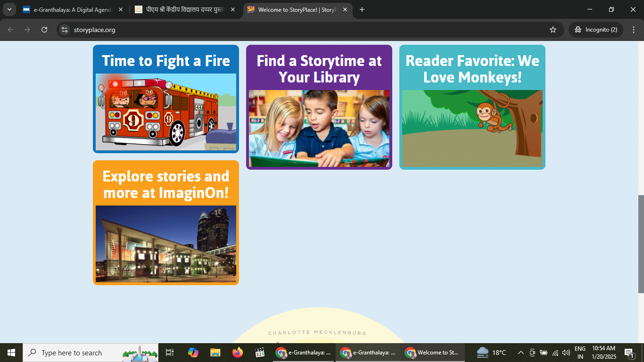The image size is (644, 362).
Task: Open the clock showing 10:54 AM
Action: [603, 353]
